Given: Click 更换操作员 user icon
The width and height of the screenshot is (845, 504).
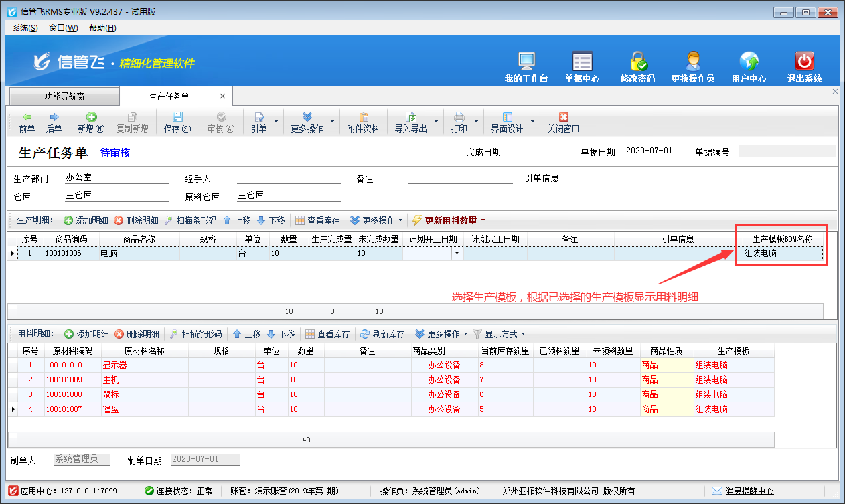Looking at the screenshot, I should [x=692, y=62].
